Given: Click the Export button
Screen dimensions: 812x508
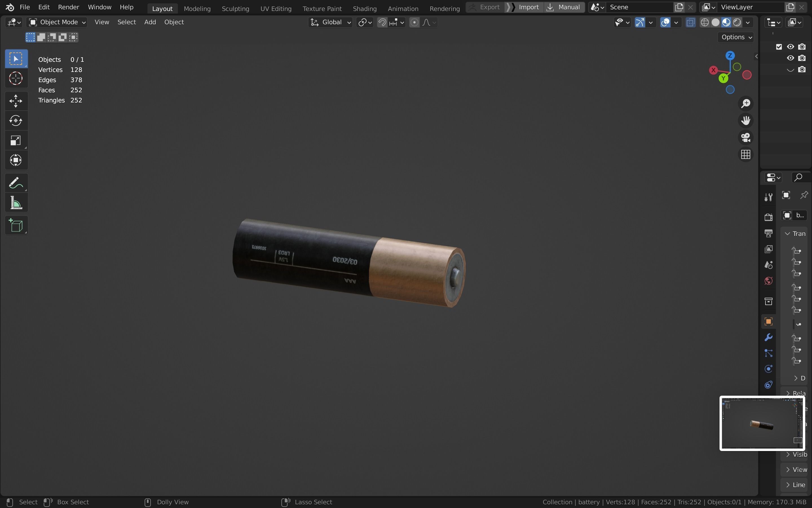Looking at the screenshot, I should [485, 7].
